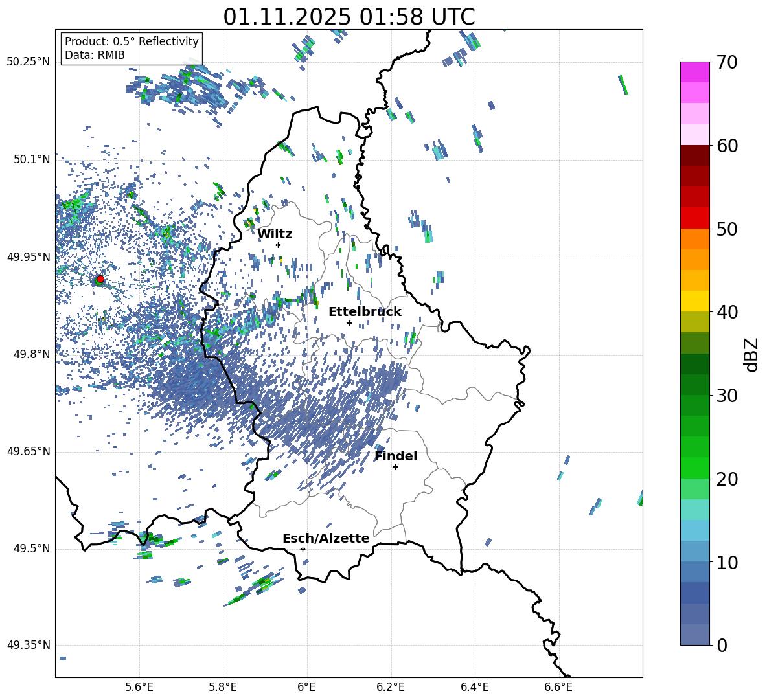Image resolution: width=767 pixels, height=700 pixels.
Task: Select the Wiltz city label
Action: 275,234
